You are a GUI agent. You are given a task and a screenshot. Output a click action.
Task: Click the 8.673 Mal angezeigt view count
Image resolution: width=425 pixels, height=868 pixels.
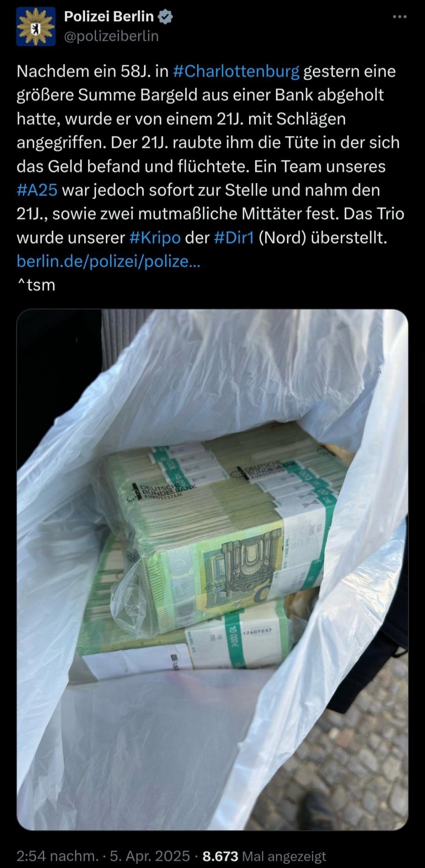(x=264, y=856)
